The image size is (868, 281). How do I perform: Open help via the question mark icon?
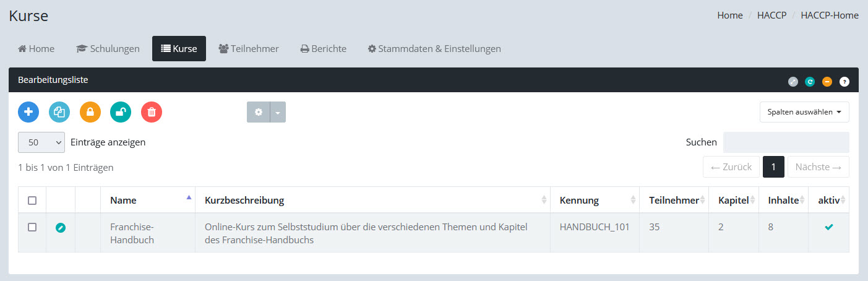point(844,81)
